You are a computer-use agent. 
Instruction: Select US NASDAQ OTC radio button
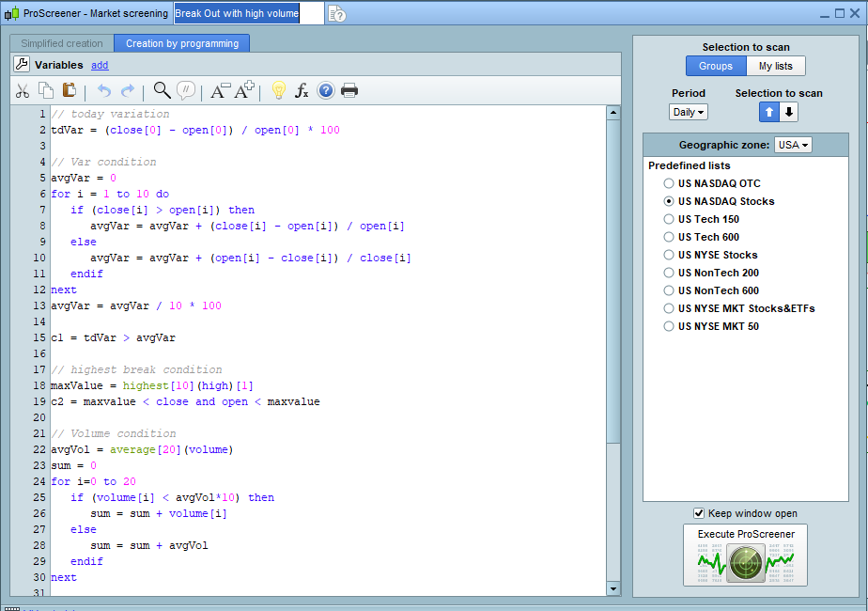pos(669,183)
